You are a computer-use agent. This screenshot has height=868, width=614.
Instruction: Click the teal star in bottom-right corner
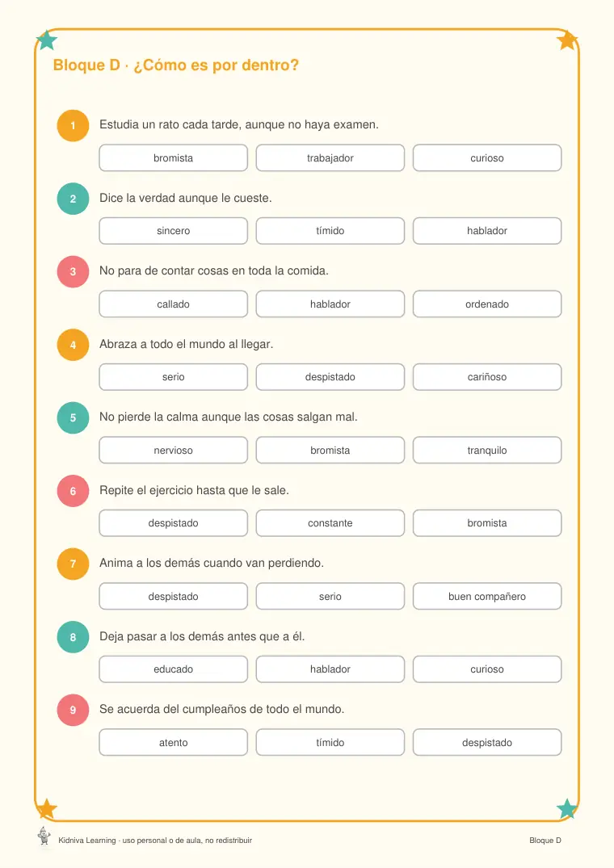pyautogui.click(x=567, y=809)
